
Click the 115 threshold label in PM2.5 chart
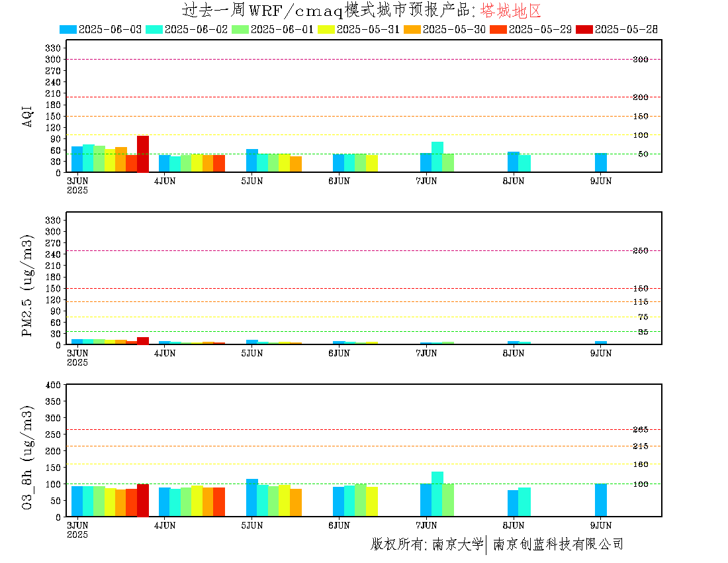click(641, 302)
